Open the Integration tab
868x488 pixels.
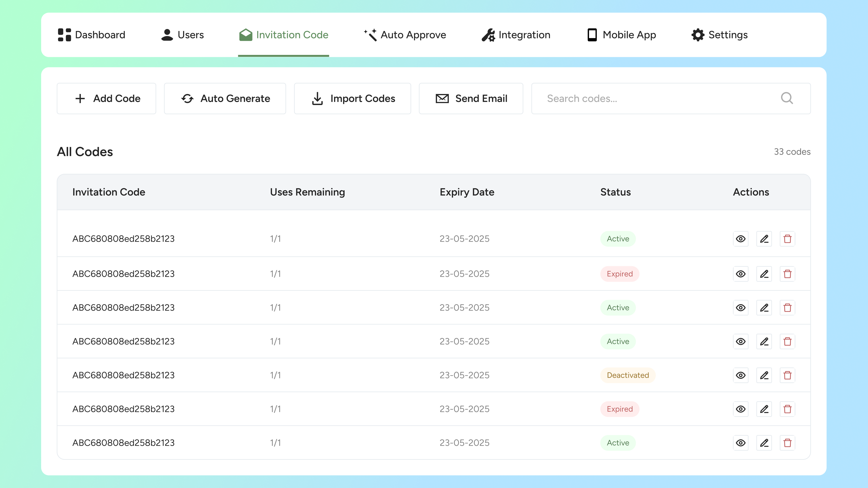pyautogui.click(x=516, y=35)
